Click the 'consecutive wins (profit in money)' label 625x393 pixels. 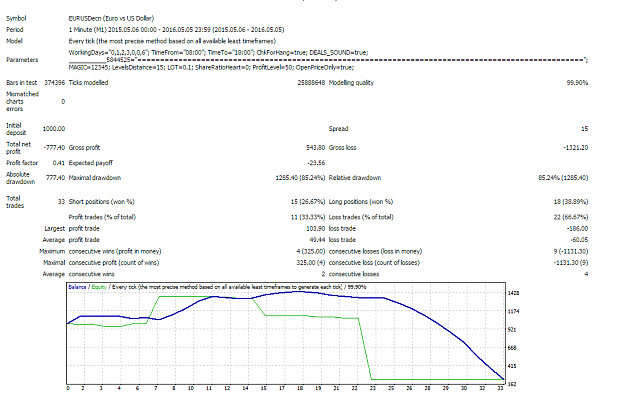(115, 252)
